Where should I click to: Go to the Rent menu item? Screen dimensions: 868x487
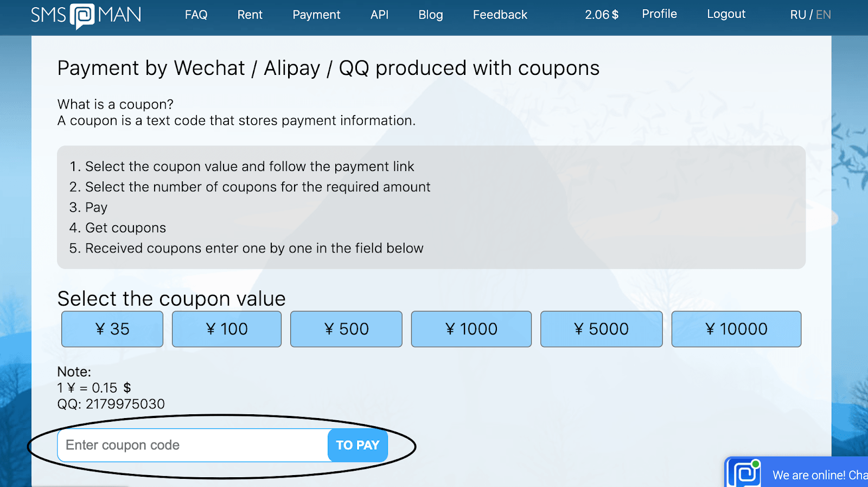[x=250, y=15]
